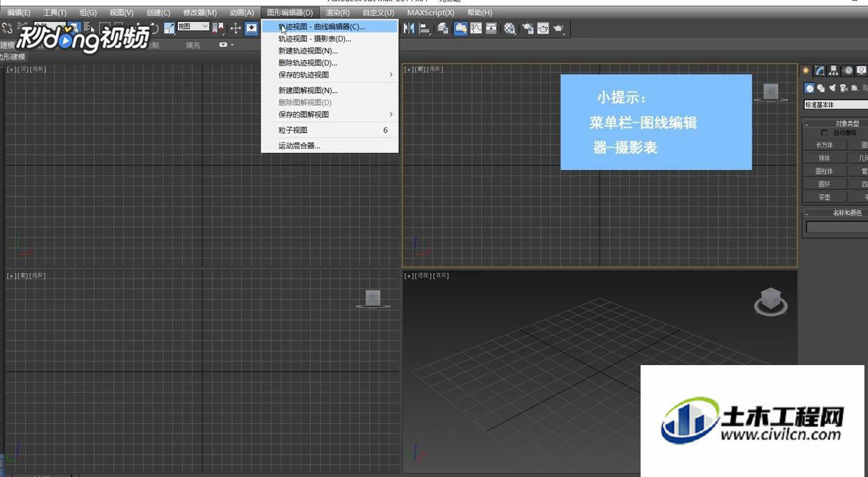This screenshot has height=477, width=868.
Task: Switch to Hierarchy command panel tab
Action: (833, 70)
